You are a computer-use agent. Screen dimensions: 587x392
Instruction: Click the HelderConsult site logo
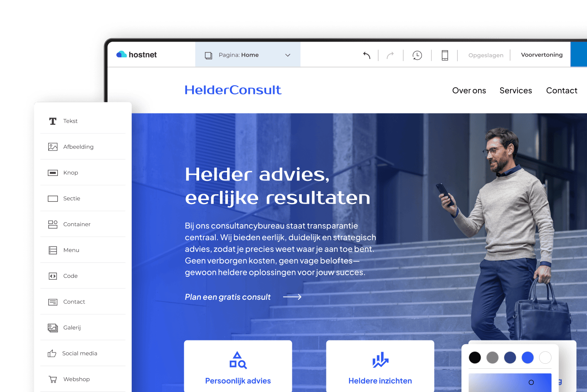[233, 90]
